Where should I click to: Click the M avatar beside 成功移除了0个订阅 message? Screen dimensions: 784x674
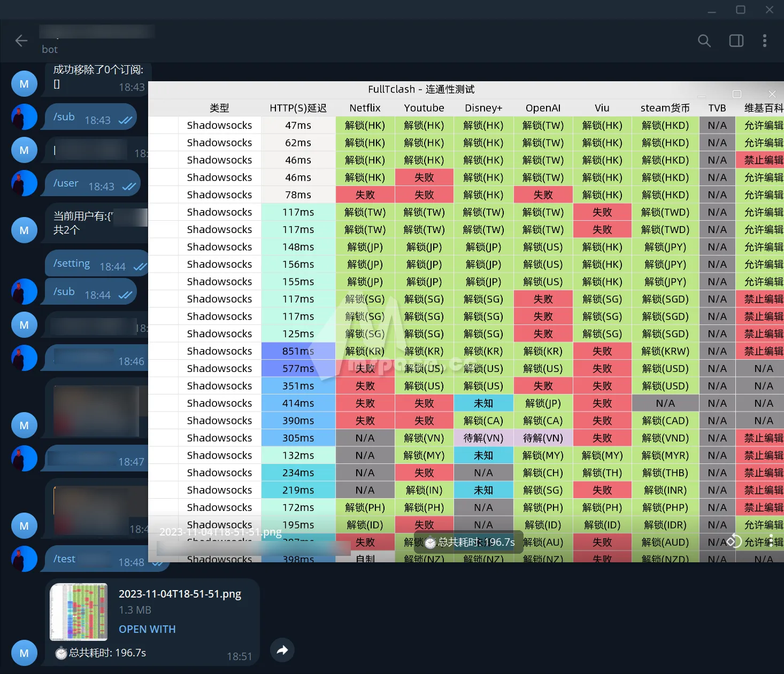24,84
